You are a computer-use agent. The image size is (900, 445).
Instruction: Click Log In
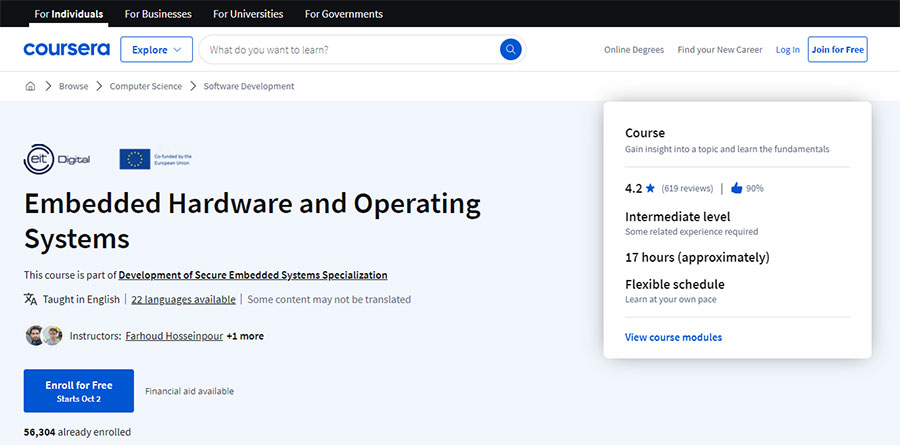[x=788, y=50]
